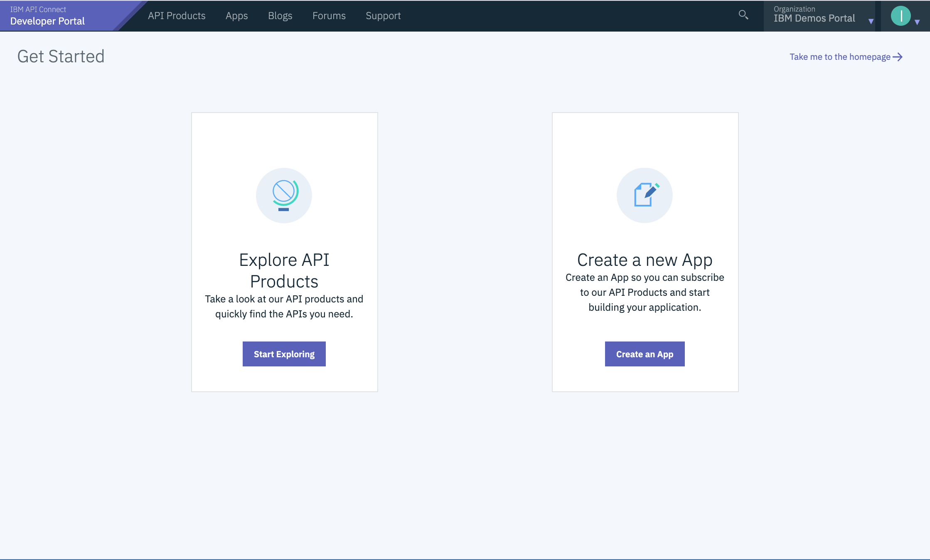This screenshot has height=560, width=930.
Task: Click the IBM API Connect Developer Portal logo
Action: [48, 16]
